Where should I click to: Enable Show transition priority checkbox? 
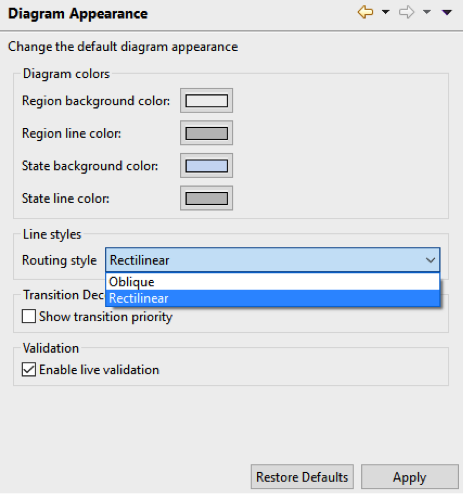click(x=29, y=316)
